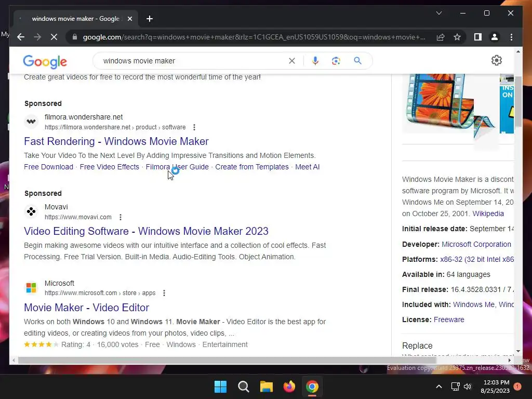Image resolution: width=532 pixels, height=399 pixels.
Task: Open Video Editing Software Movavi result
Action: pos(146,231)
